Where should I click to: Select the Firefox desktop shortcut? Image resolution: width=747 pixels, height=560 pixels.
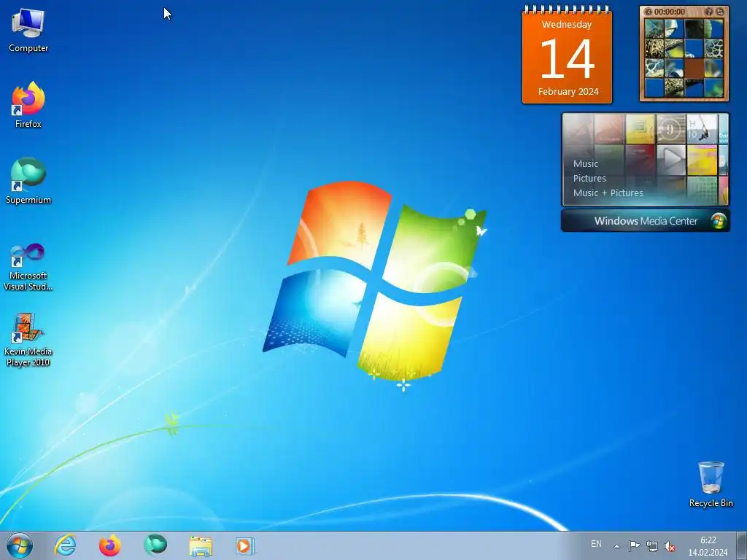click(28, 105)
